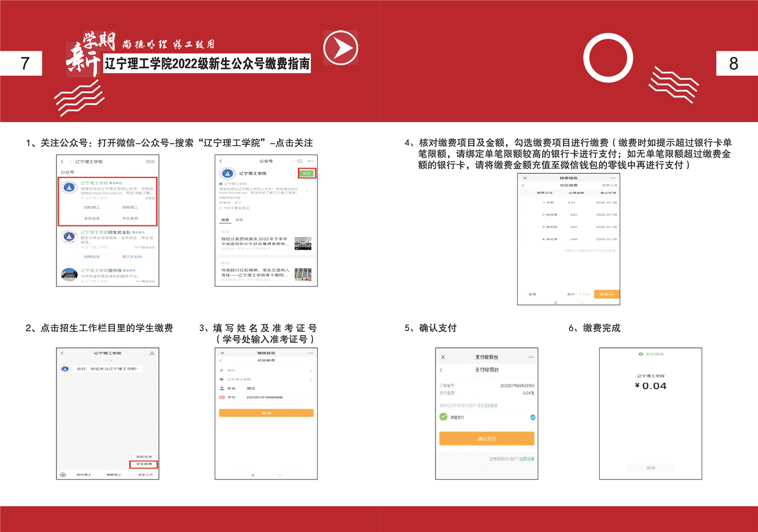758x532 pixels.
Task: Toggle the 全选 select-all checkbox
Action: pos(525,294)
